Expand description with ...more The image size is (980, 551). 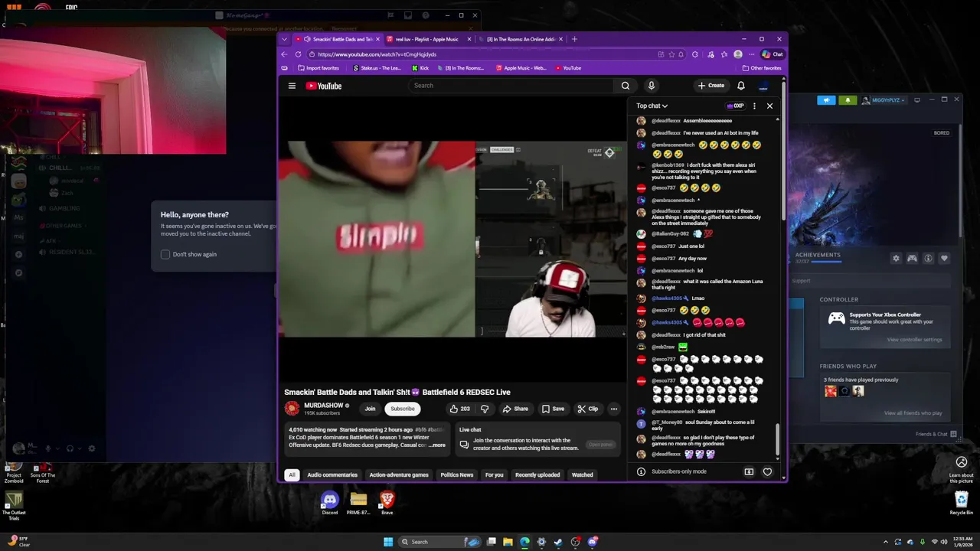pyautogui.click(x=436, y=445)
